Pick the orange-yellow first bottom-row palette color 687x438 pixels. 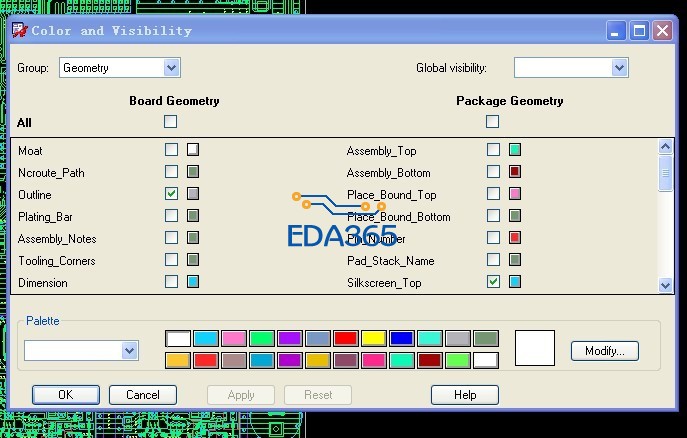(177, 360)
